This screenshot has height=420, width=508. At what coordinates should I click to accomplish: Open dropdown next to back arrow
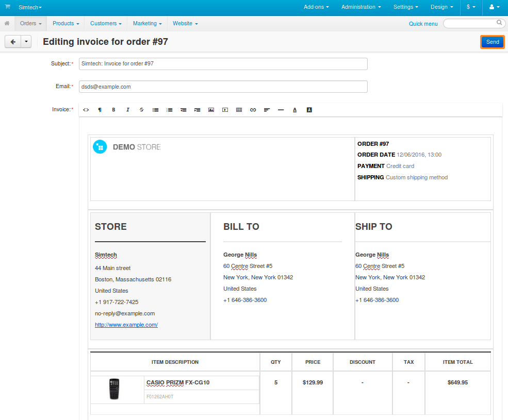pyautogui.click(x=26, y=42)
